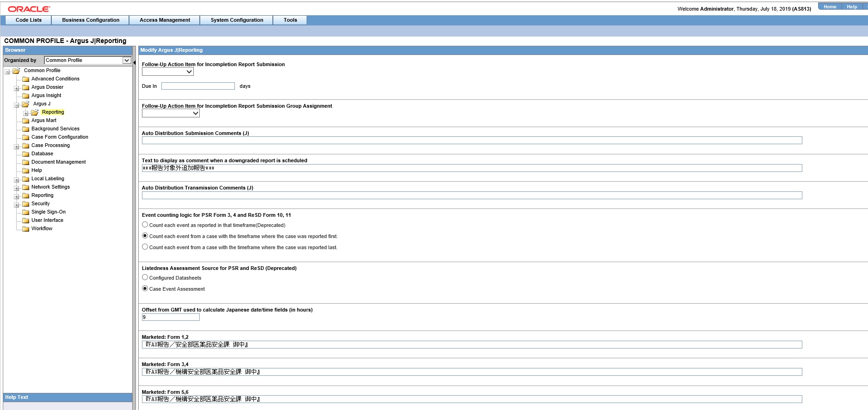Click the browser panel collapse arrow handle
The width and height of the screenshot is (868, 410).
(x=134, y=62)
